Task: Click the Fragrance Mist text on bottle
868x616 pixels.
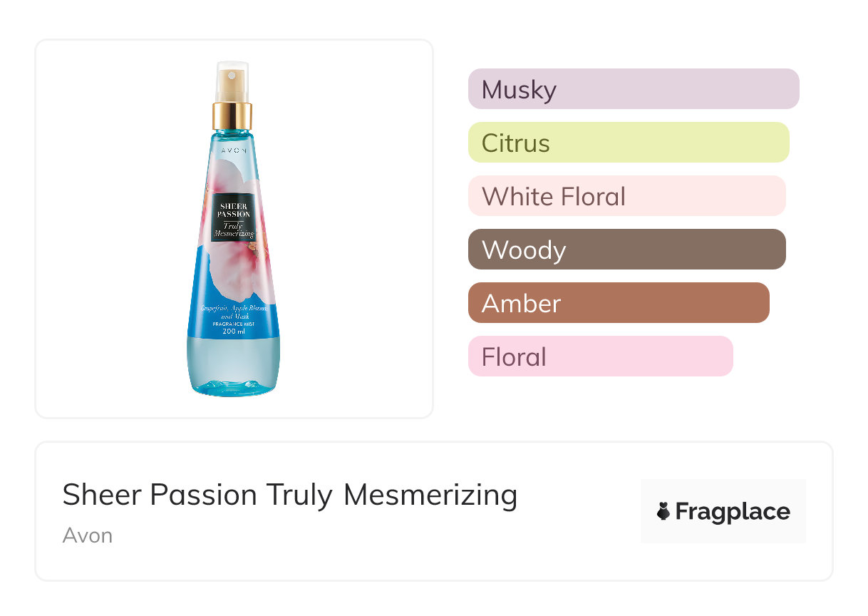Action: point(233,324)
